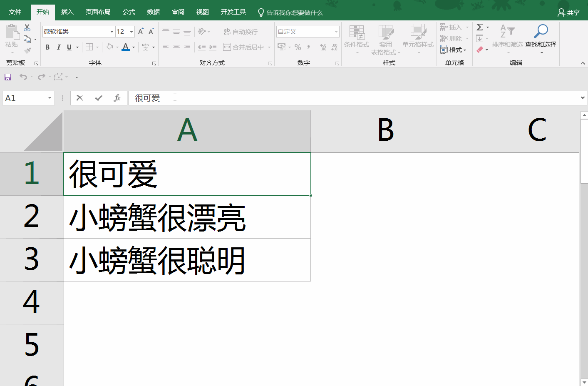Viewport: 588px width, 386px height.
Task: Switch to the Insert (插入) tab
Action: tap(67, 12)
